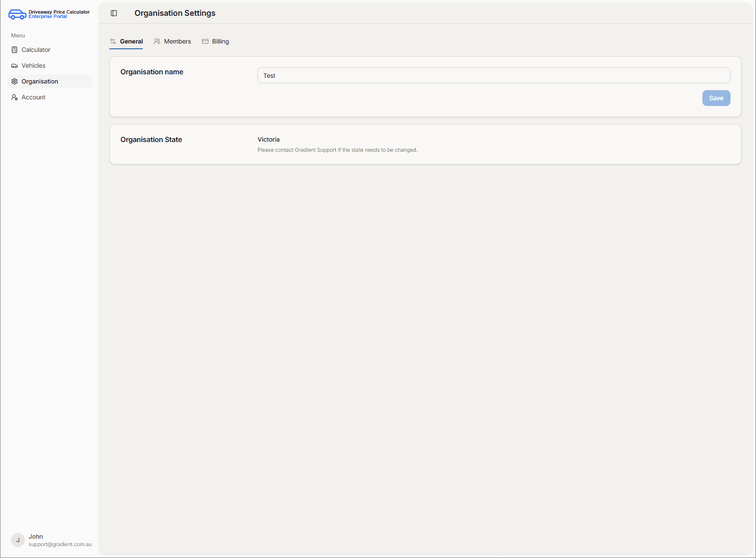This screenshot has width=756, height=558.
Task: Click the Members tab people icon
Action: tap(157, 41)
